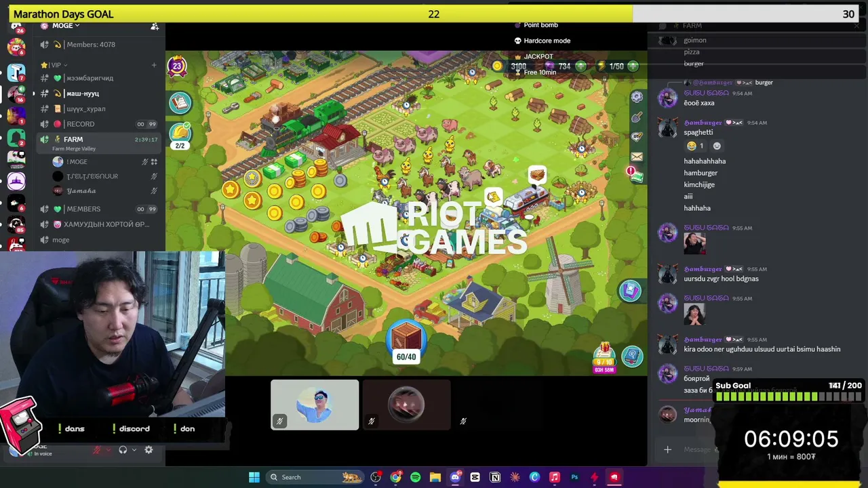Screen dimensions: 868x488
Task: Select Yamaha user in FARM voice channel
Action: [104, 191]
